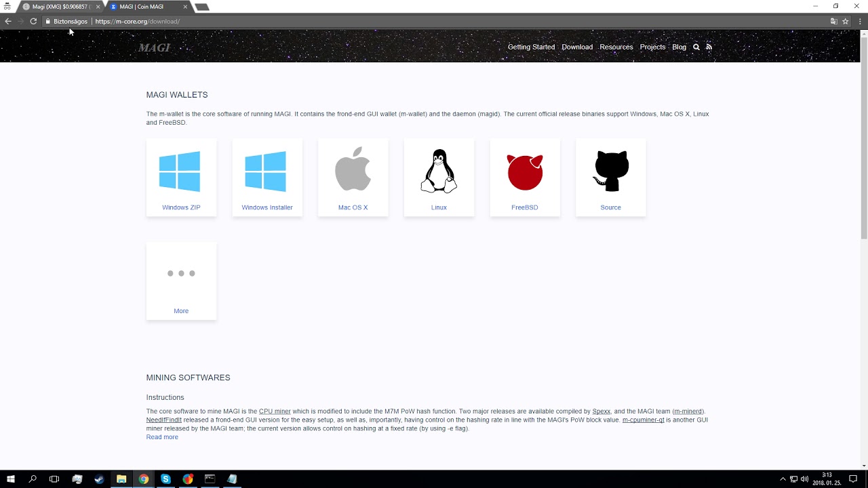Open a new browser tab
868x488 pixels.
click(x=201, y=7)
